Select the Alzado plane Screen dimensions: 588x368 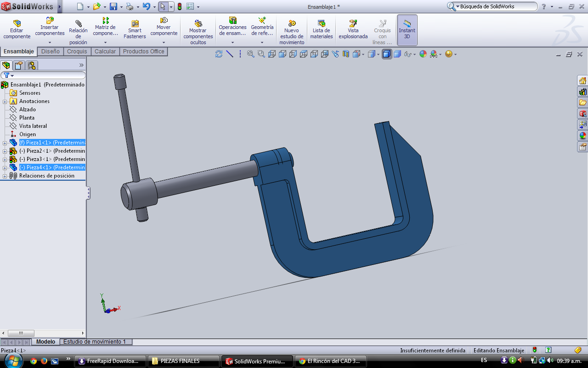27,109
